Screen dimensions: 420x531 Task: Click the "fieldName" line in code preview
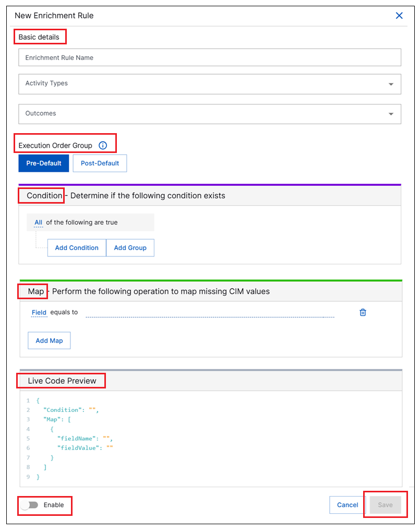85,439
